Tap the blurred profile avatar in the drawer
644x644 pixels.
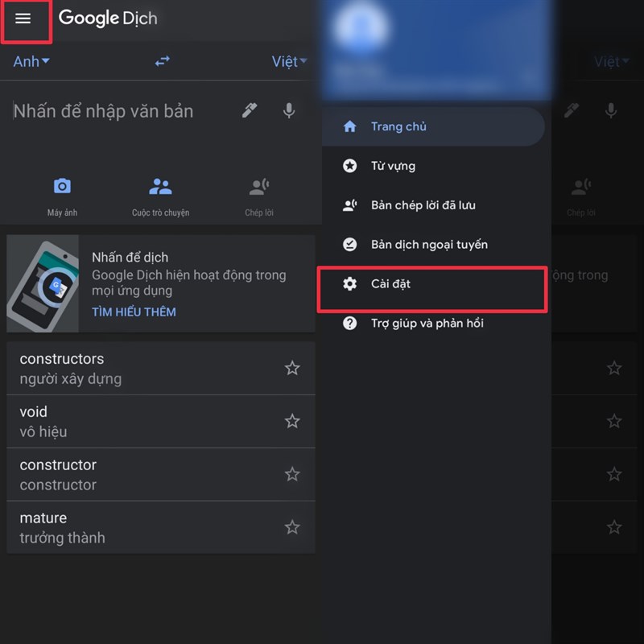pyautogui.click(x=361, y=29)
